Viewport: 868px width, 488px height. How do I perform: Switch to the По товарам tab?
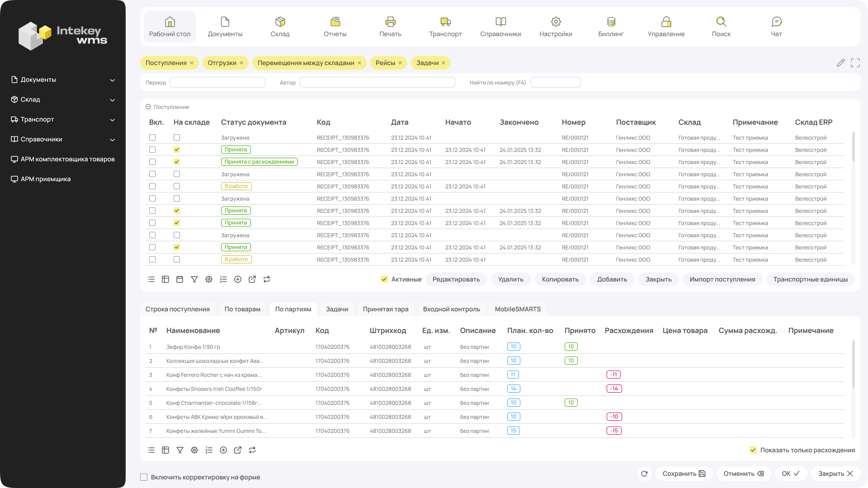[242, 309]
